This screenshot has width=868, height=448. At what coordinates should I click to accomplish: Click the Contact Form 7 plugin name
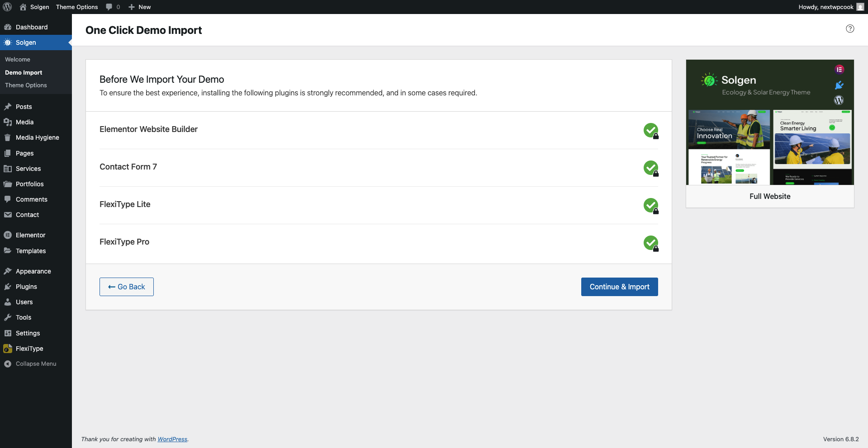128,167
